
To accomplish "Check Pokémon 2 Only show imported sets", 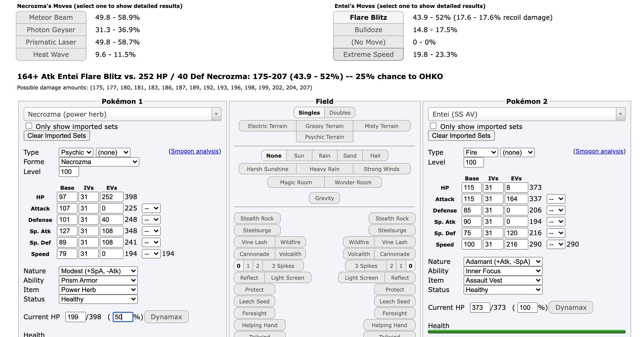I will tap(433, 126).
